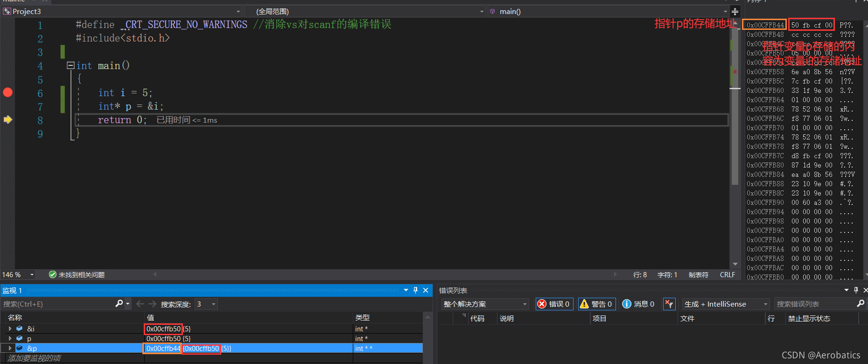Click the horizontal scrollbar left arrow
The height and width of the screenshot is (364, 868).
[155, 274]
